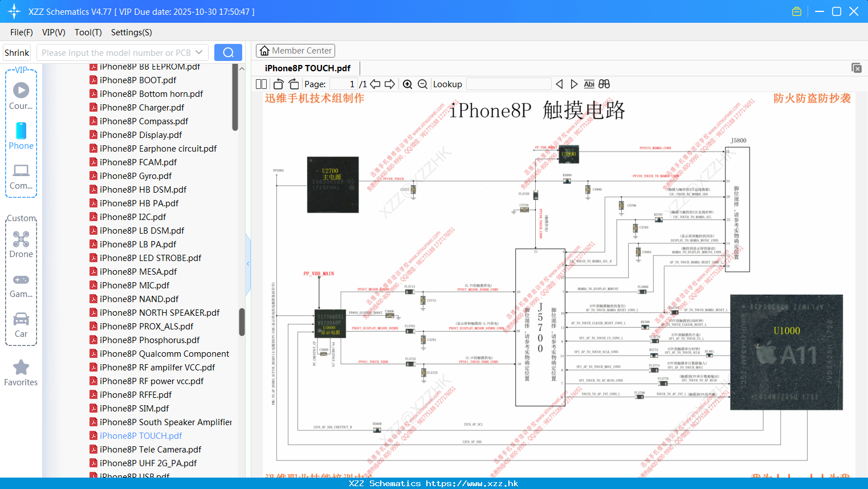Open iPhone8P MIC.pdf

[x=135, y=286]
